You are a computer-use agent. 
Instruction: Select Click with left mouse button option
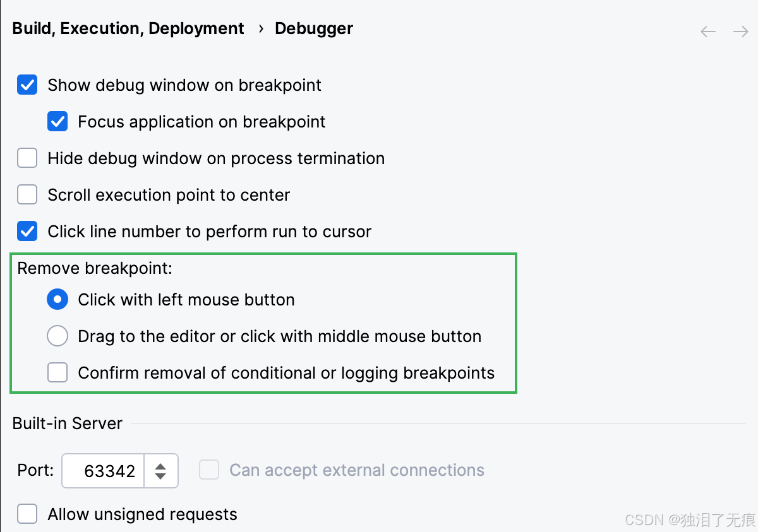point(57,299)
